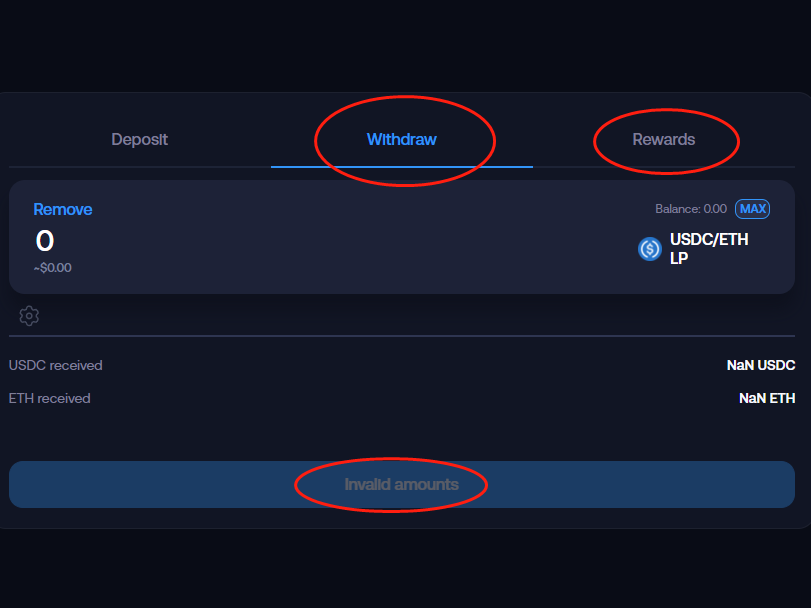Focus the Remove amount input showing 0

point(45,241)
